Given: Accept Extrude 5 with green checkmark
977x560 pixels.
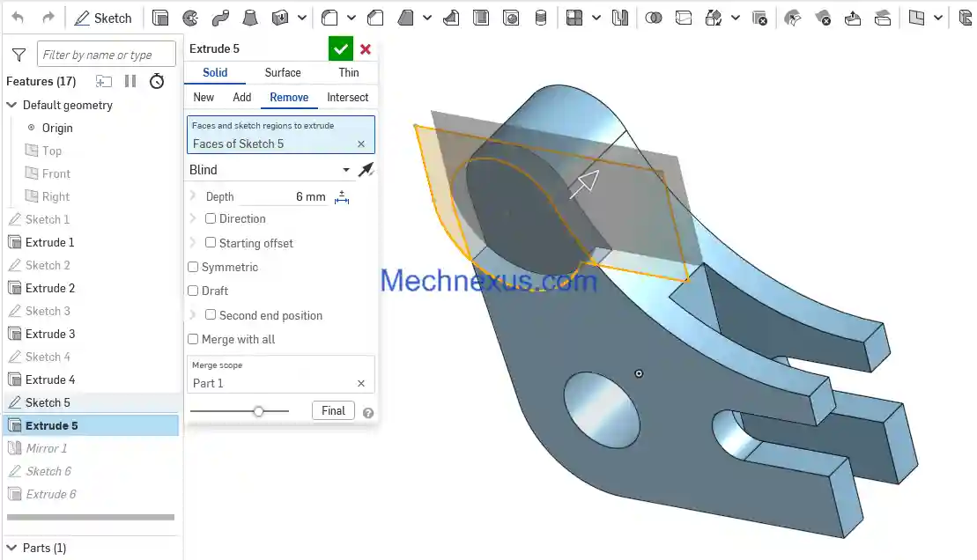Looking at the screenshot, I should tap(341, 48).
